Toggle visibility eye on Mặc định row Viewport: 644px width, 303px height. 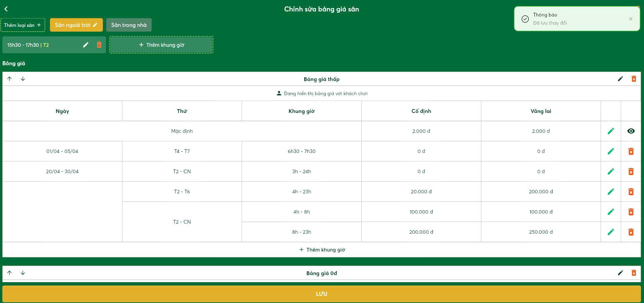pos(631,131)
